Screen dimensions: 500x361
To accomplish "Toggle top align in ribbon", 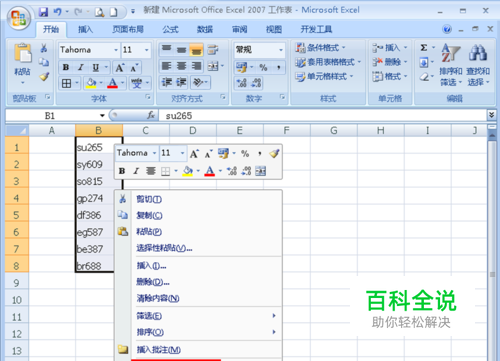I will tap(167, 50).
